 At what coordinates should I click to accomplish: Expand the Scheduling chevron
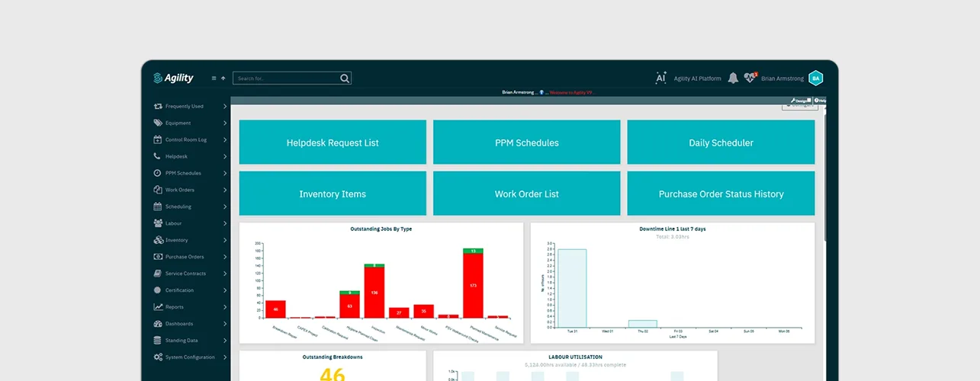coord(225,207)
